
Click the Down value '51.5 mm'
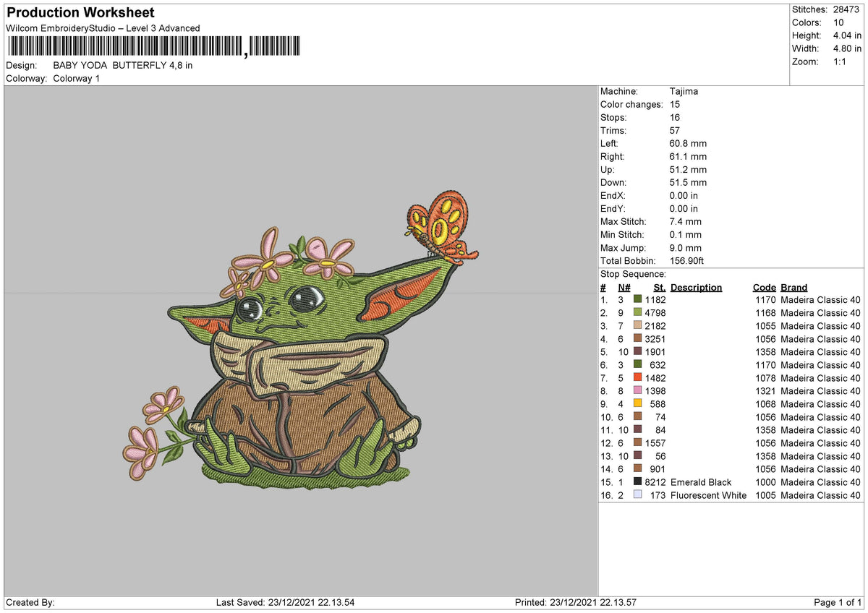click(x=688, y=183)
